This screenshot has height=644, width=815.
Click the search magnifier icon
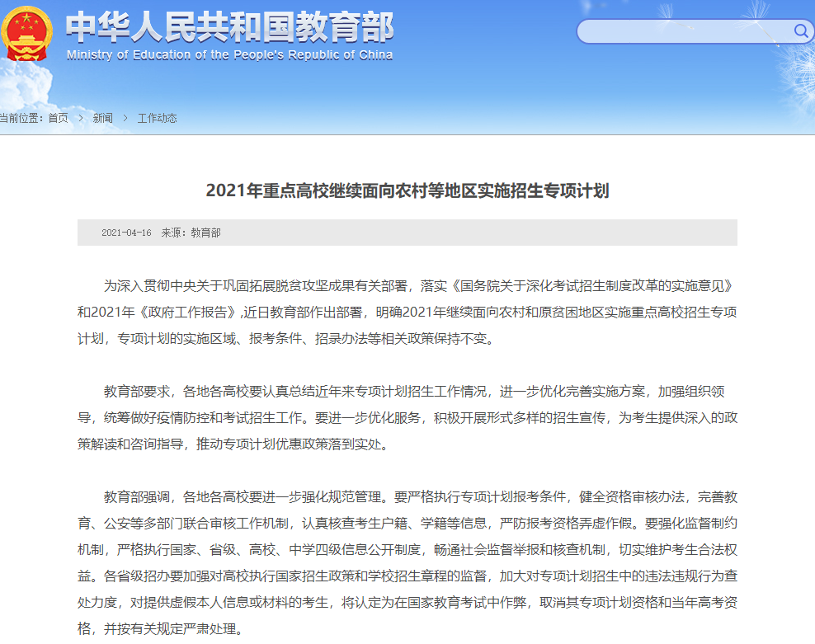[801, 31]
